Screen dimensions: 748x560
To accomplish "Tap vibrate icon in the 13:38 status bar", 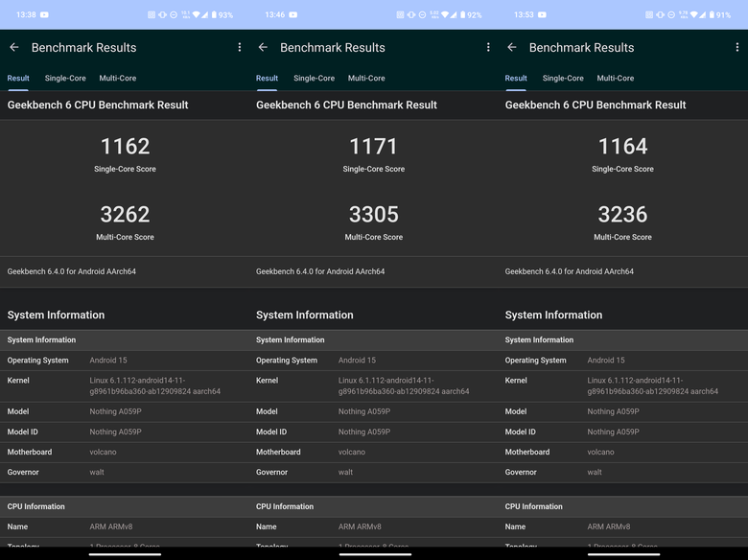I will (x=163, y=14).
